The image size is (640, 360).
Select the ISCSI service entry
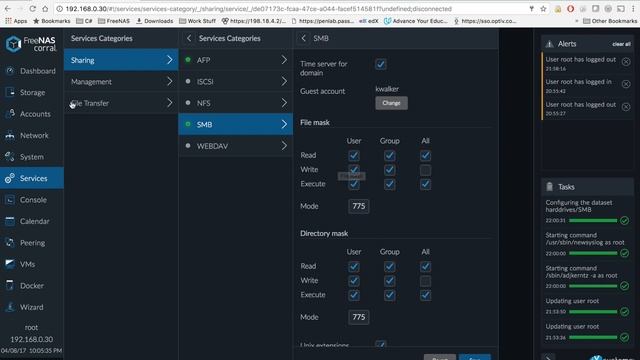[236, 82]
